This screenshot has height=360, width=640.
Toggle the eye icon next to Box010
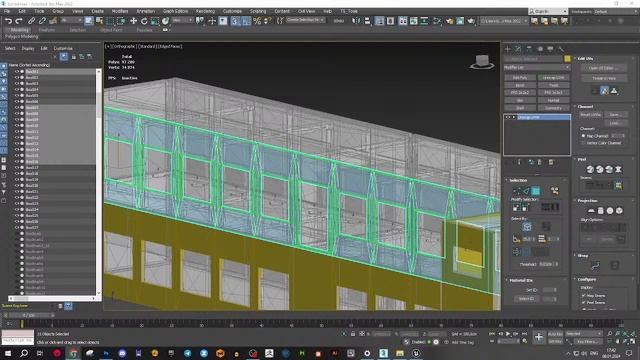[x=17, y=125]
